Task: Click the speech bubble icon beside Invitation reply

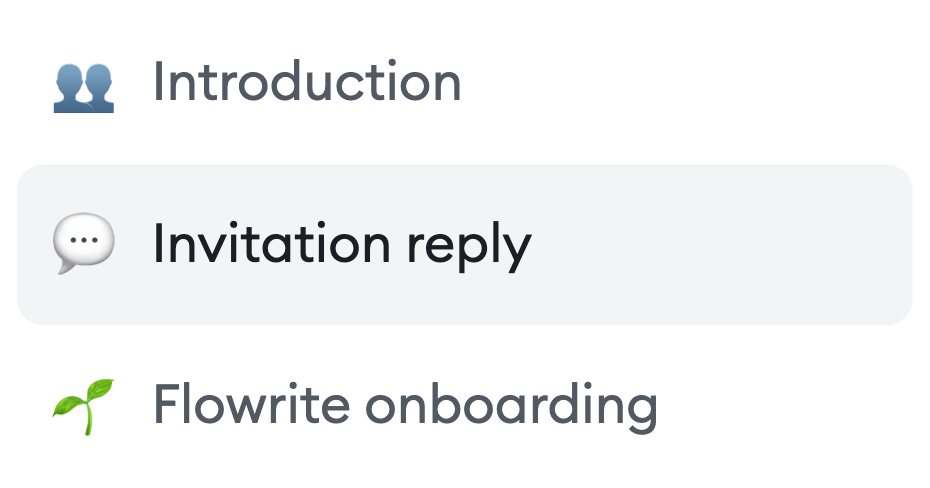Action: [x=83, y=245]
